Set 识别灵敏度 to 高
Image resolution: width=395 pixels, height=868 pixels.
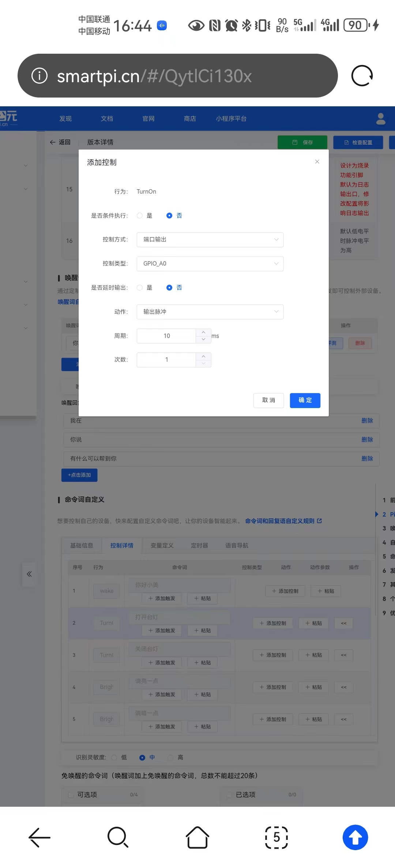[170, 757]
